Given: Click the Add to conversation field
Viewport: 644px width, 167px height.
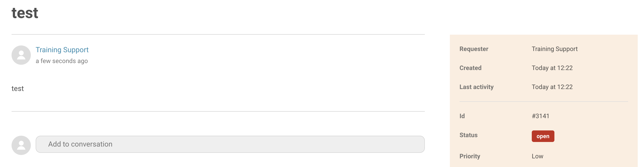Looking at the screenshot, I should [230, 144].
